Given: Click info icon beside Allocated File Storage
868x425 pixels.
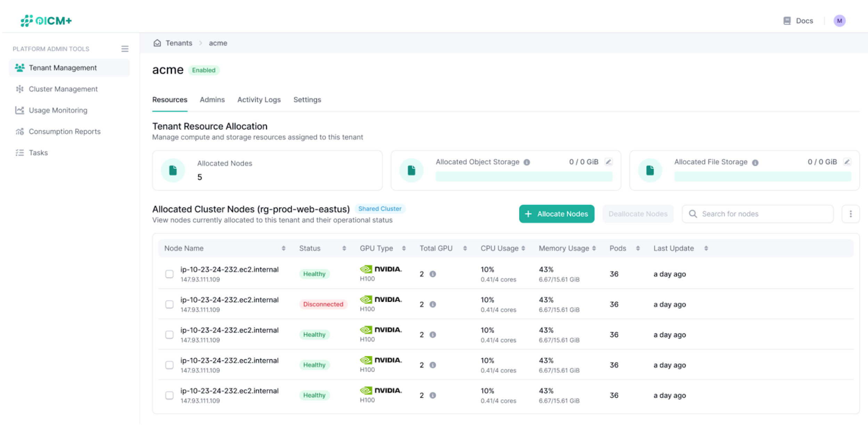Looking at the screenshot, I should (755, 162).
